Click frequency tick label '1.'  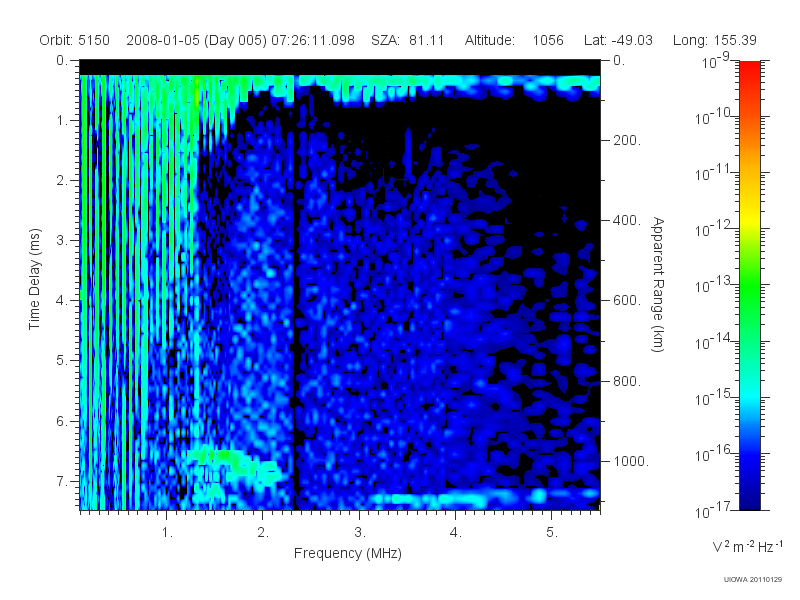[x=167, y=532]
